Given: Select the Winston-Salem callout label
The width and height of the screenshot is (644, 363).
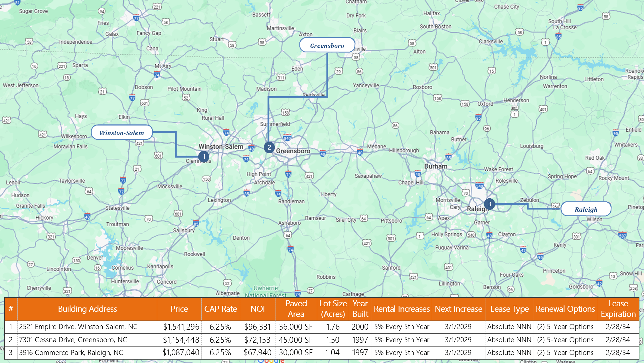Looking at the screenshot, I should click(122, 132).
